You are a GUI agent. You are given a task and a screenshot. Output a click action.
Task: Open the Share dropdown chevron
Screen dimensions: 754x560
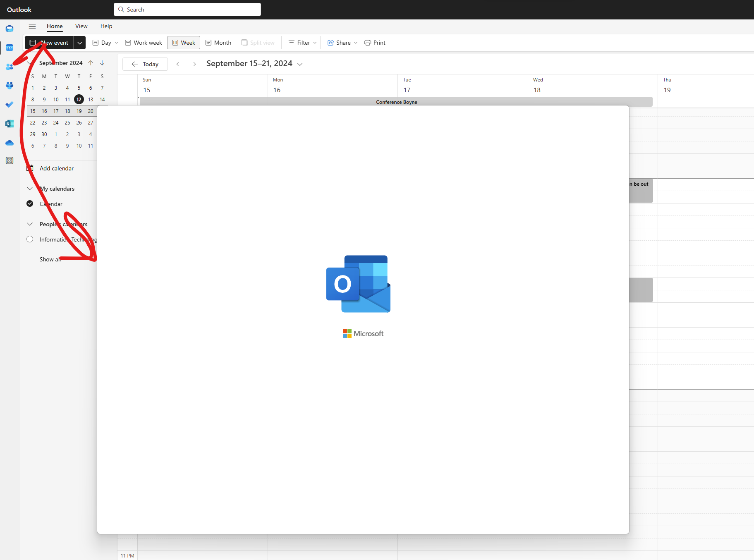(x=356, y=43)
